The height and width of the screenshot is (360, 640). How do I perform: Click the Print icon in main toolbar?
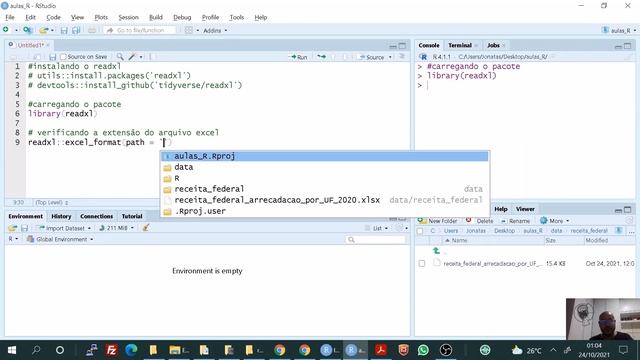(x=92, y=30)
